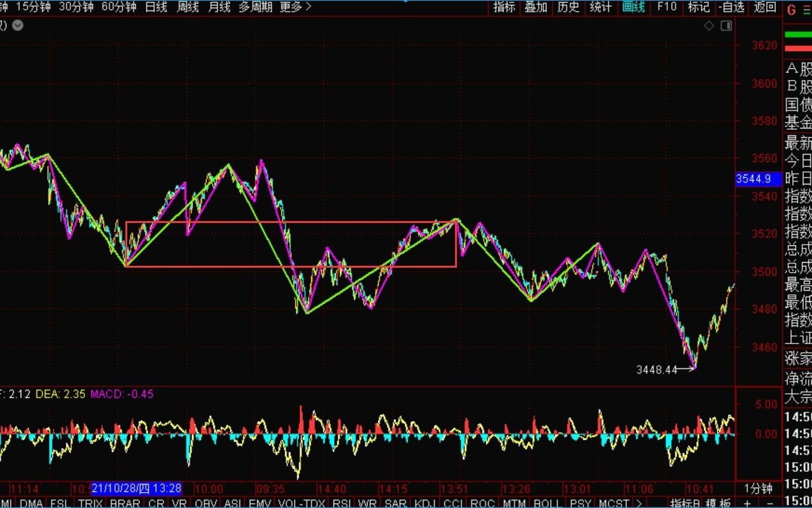This screenshot has height=508, width=812.
Task: Click the red G icon
Action: [x=791, y=9]
